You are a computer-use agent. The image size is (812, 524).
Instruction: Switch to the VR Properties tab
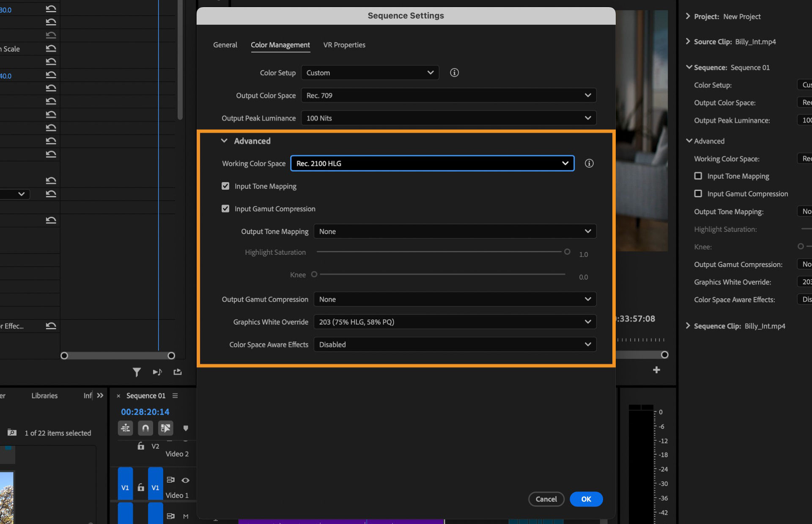pyautogui.click(x=344, y=45)
